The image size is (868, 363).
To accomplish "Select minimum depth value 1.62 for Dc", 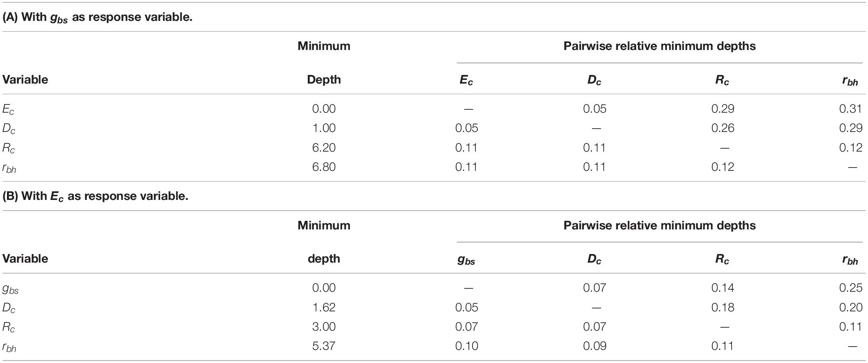I will tap(324, 307).
